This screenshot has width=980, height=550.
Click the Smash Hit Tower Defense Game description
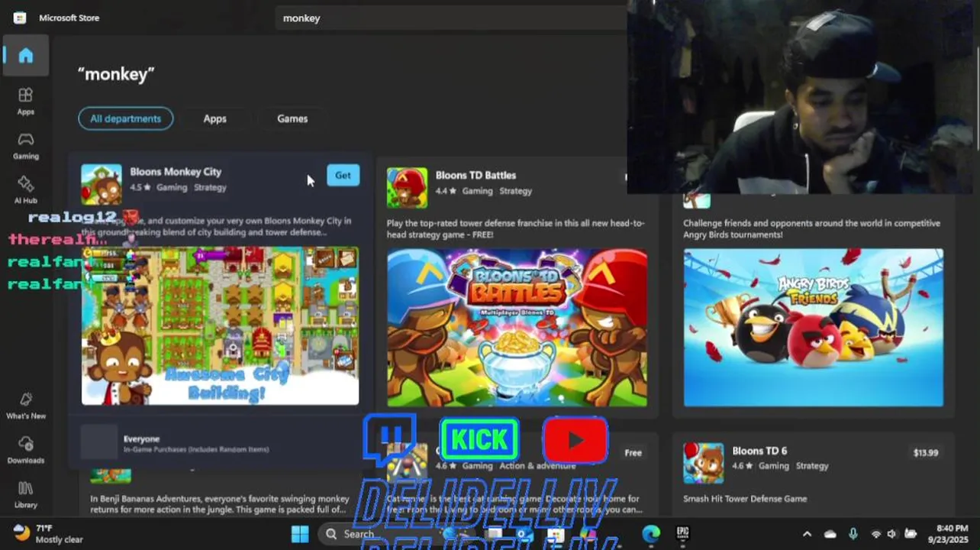pos(745,499)
